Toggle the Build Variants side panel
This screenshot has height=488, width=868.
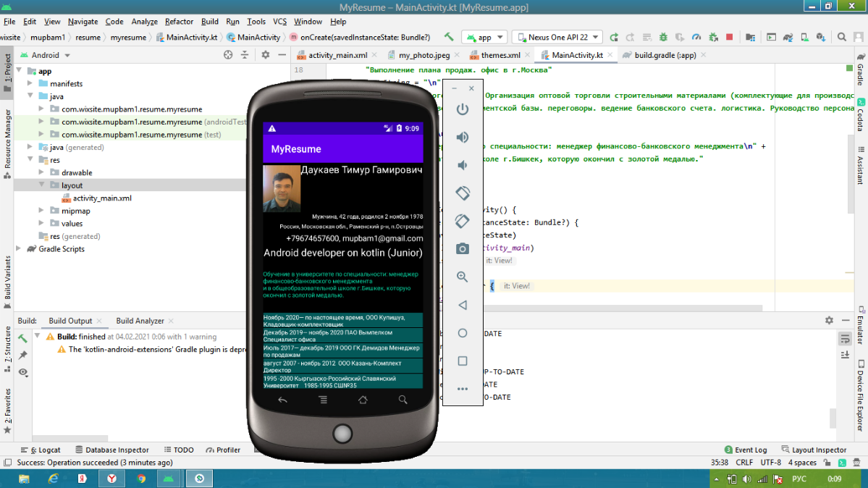[x=8, y=278]
